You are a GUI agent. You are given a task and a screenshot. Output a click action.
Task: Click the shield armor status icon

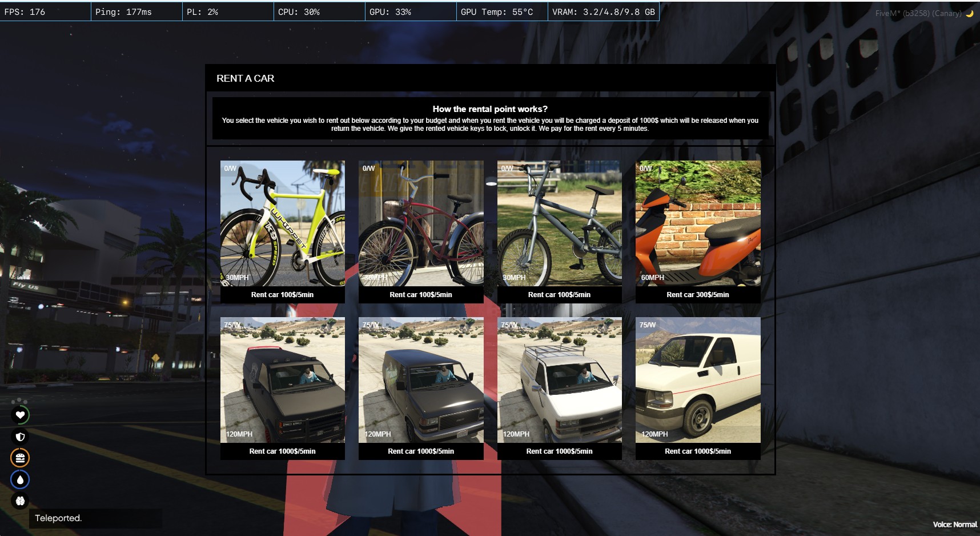[20, 437]
